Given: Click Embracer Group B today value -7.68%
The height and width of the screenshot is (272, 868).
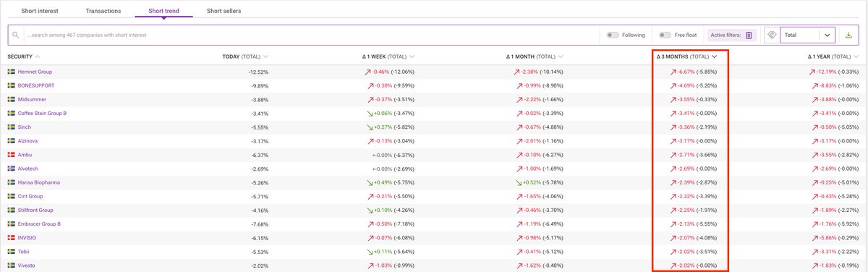Looking at the screenshot, I should 260,224.
